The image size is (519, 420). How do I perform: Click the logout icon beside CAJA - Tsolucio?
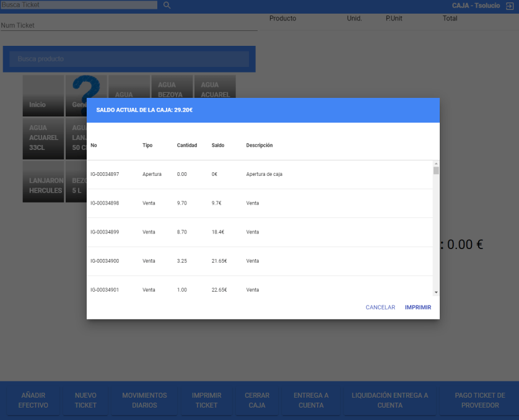pyautogui.click(x=510, y=6)
